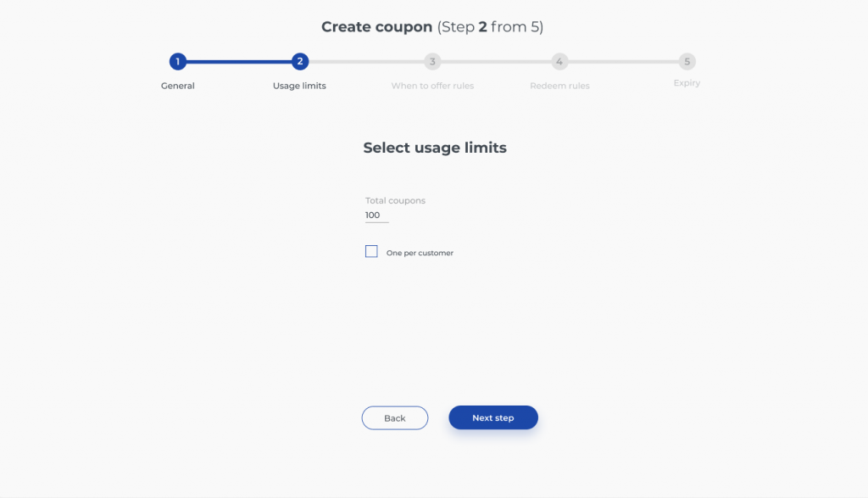The width and height of the screenshot is (868, 498).
Task: Click the When to offer rules label
Action: 432,86
